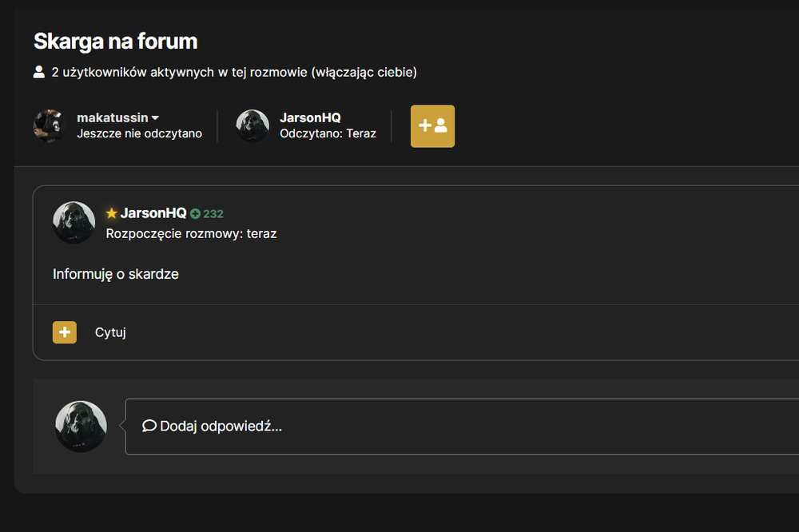Click the 'Skarga na forum' conversation title

point(115,42)
